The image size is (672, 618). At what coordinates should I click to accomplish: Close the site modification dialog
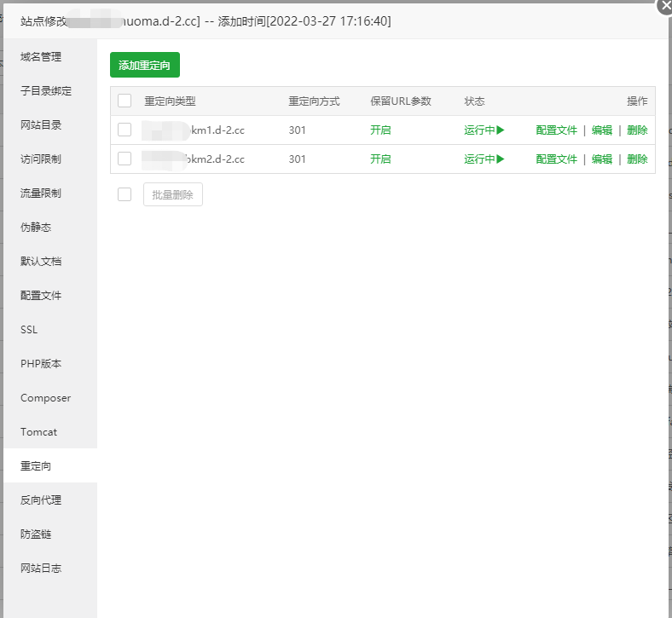[x=664, y=5]
